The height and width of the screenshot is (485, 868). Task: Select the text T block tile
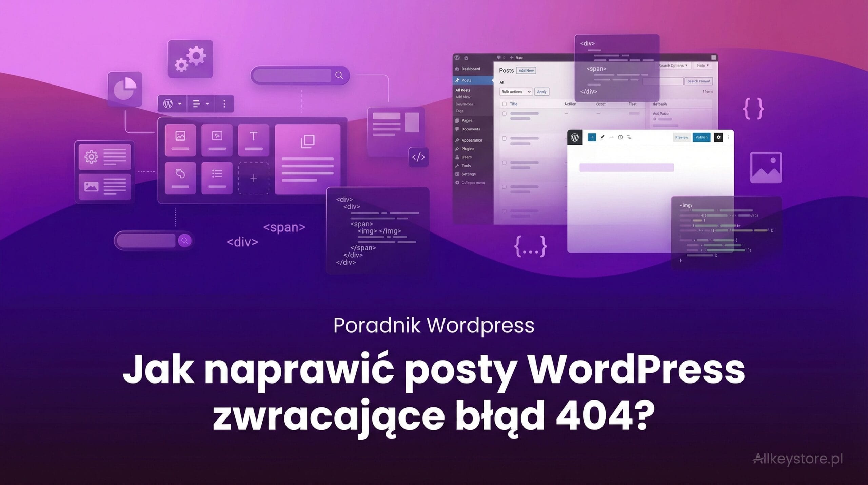point(254,140)
